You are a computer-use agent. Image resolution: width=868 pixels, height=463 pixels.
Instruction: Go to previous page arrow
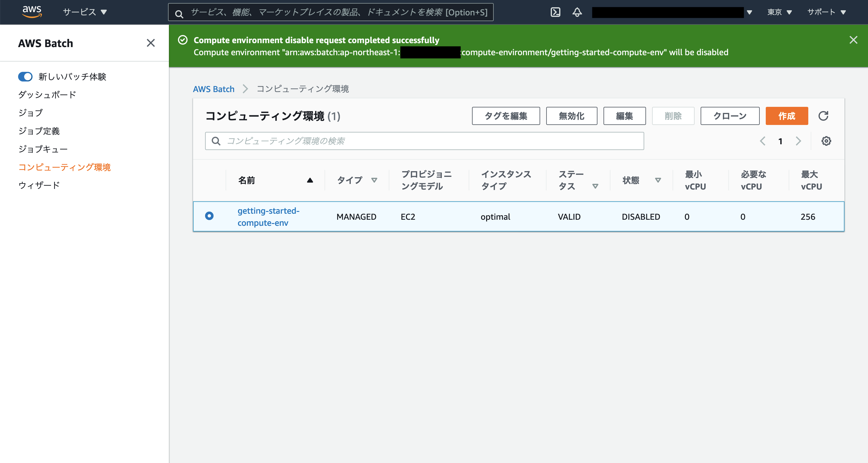(x=762, y=141)
